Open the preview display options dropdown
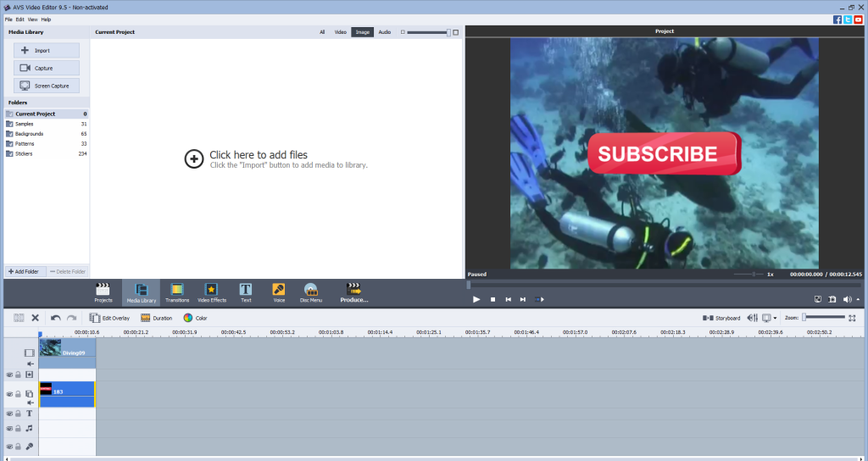 tap(775, 318)
